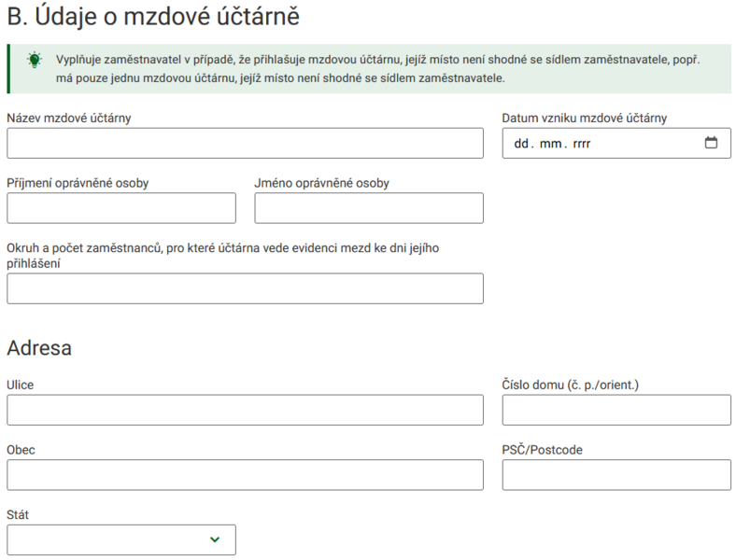Click the 'Stát' label
The image size is (736, 560).
18,514
